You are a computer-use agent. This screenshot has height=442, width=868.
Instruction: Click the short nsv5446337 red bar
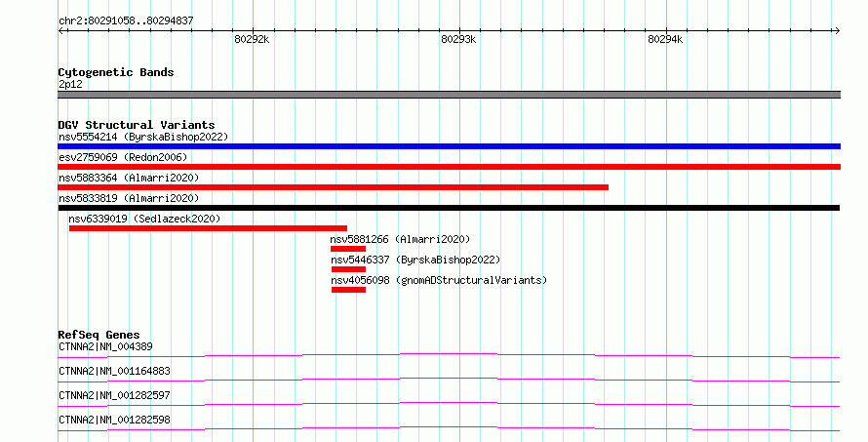[349, 269]
